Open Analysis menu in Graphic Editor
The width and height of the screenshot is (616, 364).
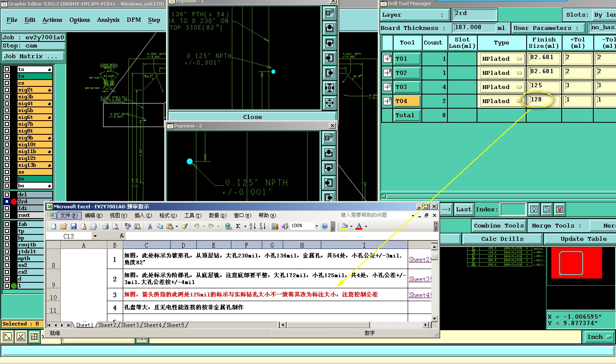pos(108,20)
